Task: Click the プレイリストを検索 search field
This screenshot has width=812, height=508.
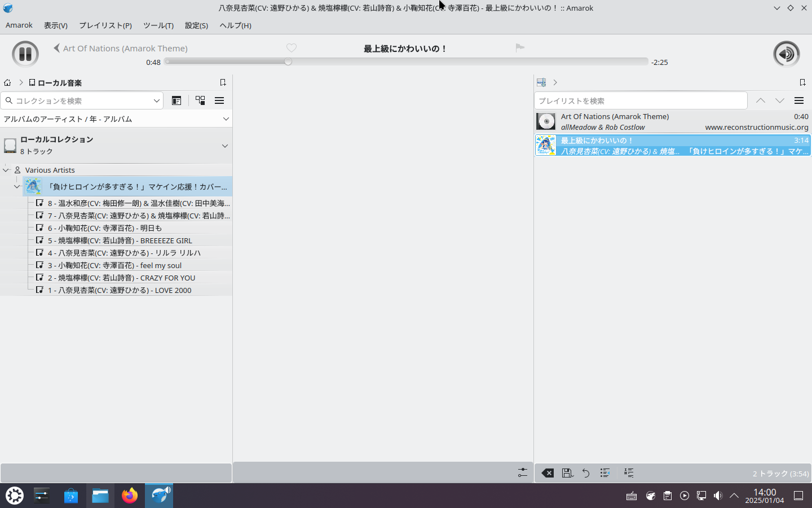Action: pyautogui.click(x=640, y=100)
